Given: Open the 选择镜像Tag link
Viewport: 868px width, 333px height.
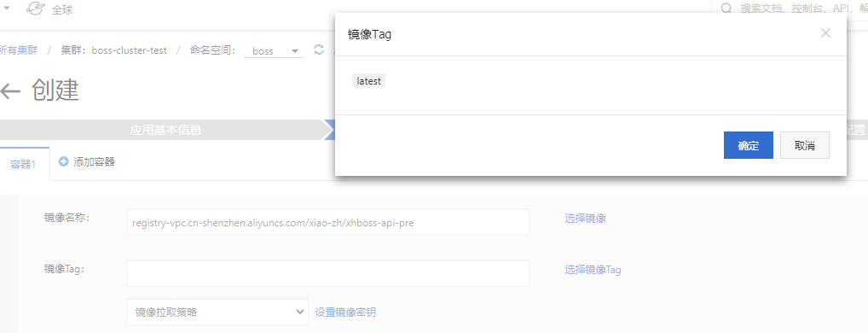Looking at the screenshot, I should tap(593, 270).
